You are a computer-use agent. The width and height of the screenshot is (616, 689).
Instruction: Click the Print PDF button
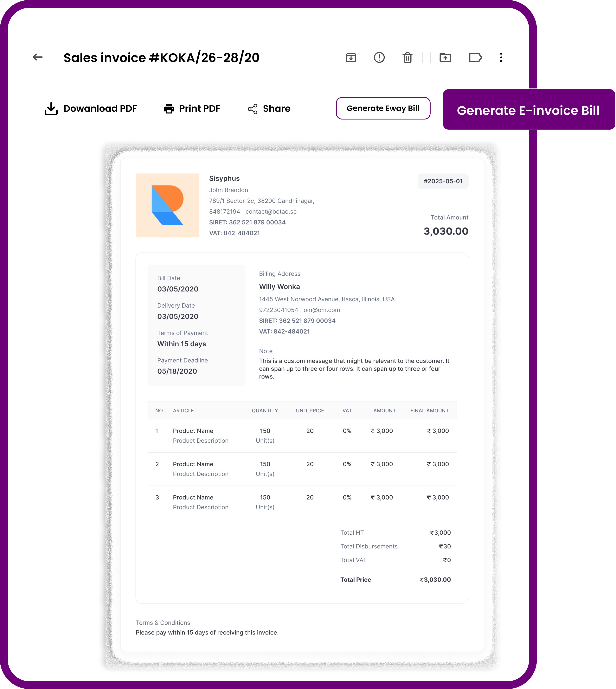pos(192,109)
